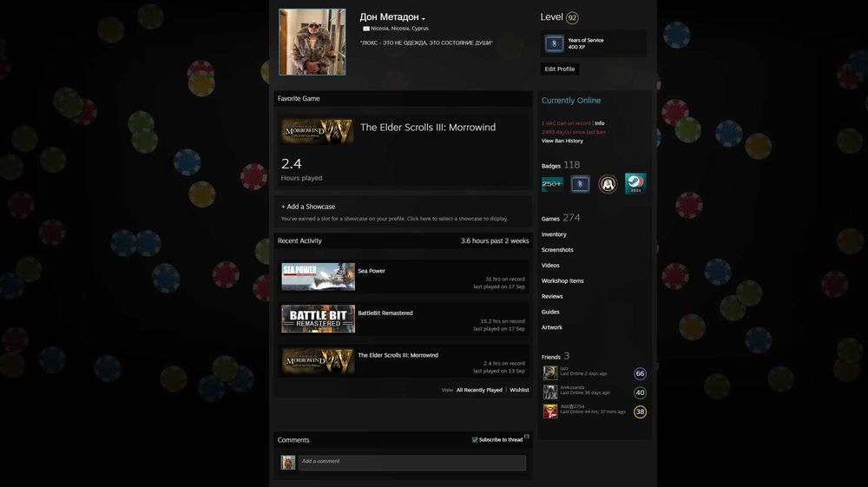Open the Videos link

tap(550, 265)
